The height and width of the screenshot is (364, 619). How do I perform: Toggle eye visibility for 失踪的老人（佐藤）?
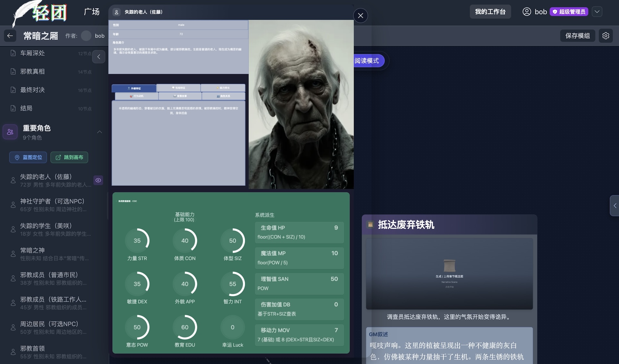[x=98, y=180]
